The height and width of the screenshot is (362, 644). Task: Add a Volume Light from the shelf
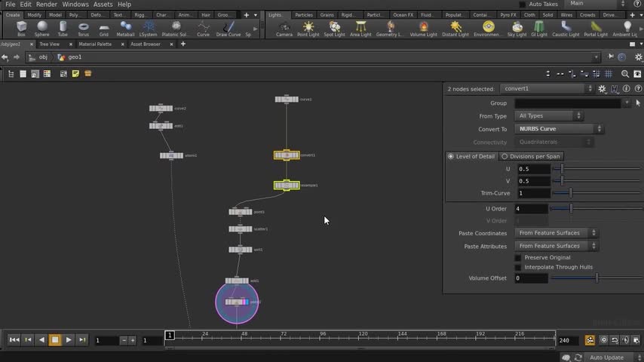click(424, 29)
